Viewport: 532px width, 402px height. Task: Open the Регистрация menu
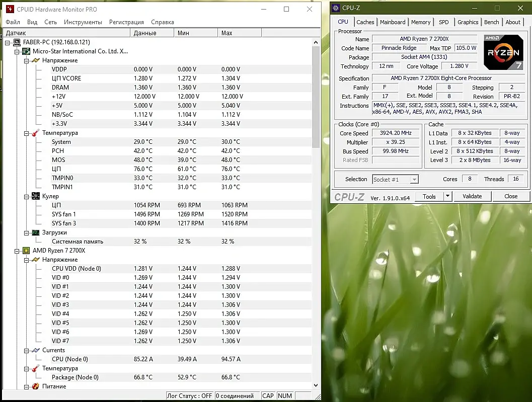(x=126, y=22)
